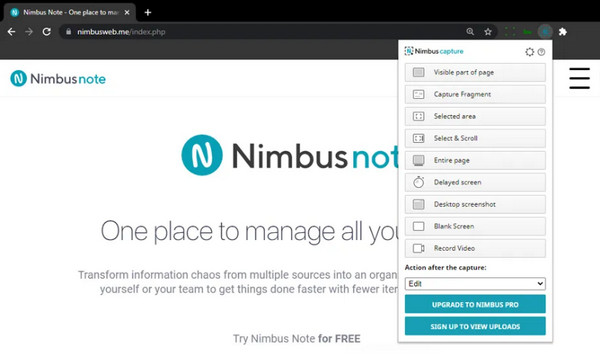
Task: Select the Nimbus Note browser tab
Action: tap(69, 12)
